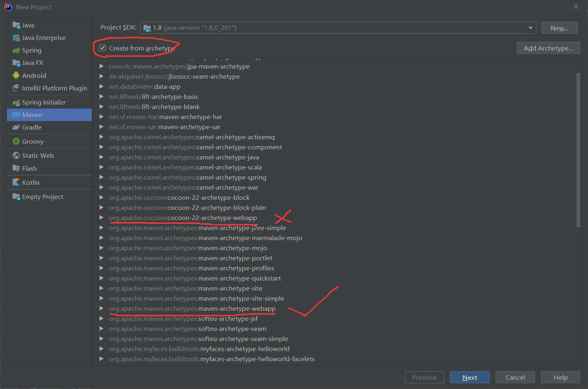
Task: Expand the net.databinder data-app node
Action: [x=102, y=86]
